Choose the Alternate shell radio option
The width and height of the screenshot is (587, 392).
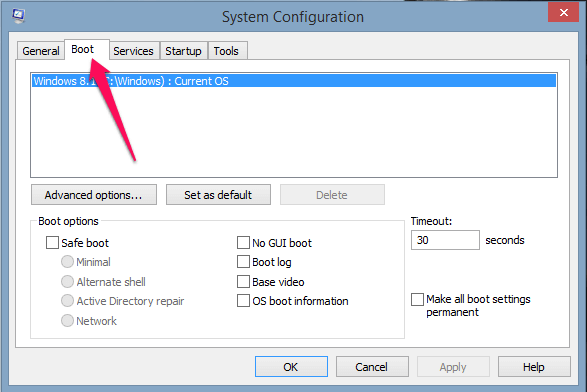67,282
